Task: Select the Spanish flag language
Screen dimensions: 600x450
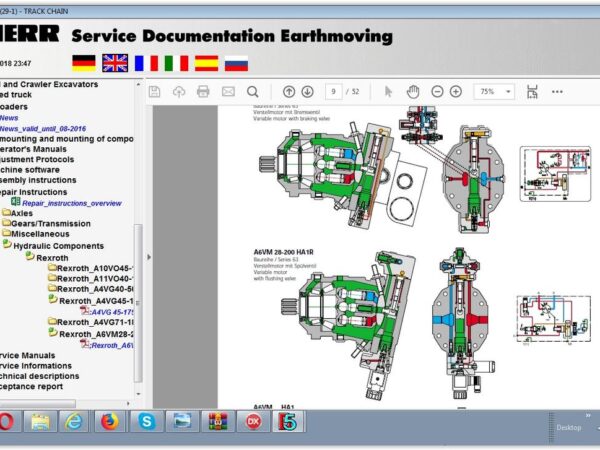Action: (x=207, y=63)
